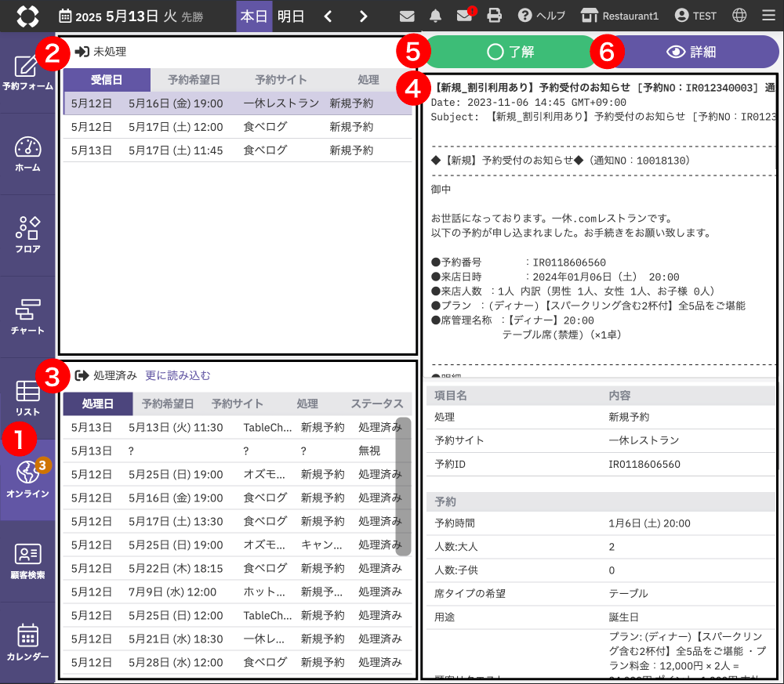
Task: Sort processed list by ステータス header
Action: (377, 404)
